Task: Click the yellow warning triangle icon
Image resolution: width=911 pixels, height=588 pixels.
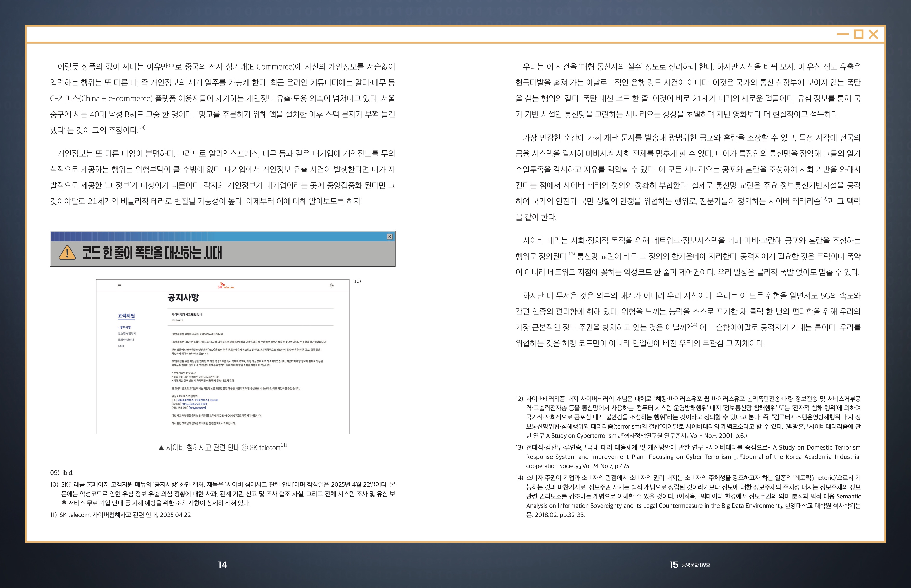Action: click(67, 253)
